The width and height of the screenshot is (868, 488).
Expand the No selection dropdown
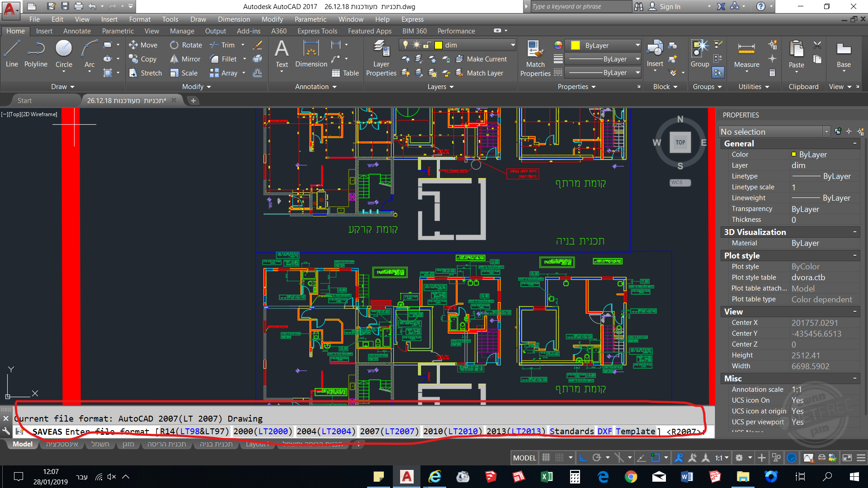826,131
